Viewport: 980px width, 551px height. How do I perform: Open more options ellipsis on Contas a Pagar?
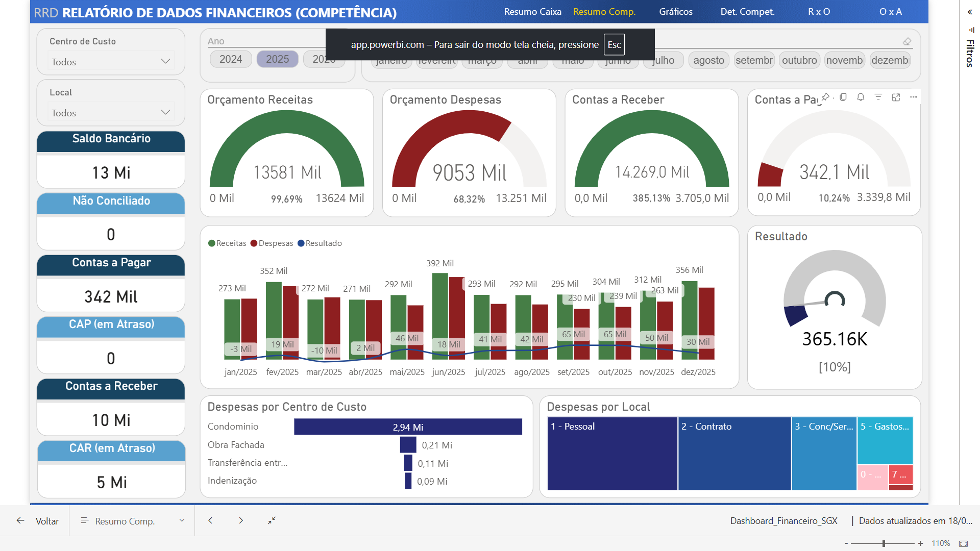(x=914, y=97)
